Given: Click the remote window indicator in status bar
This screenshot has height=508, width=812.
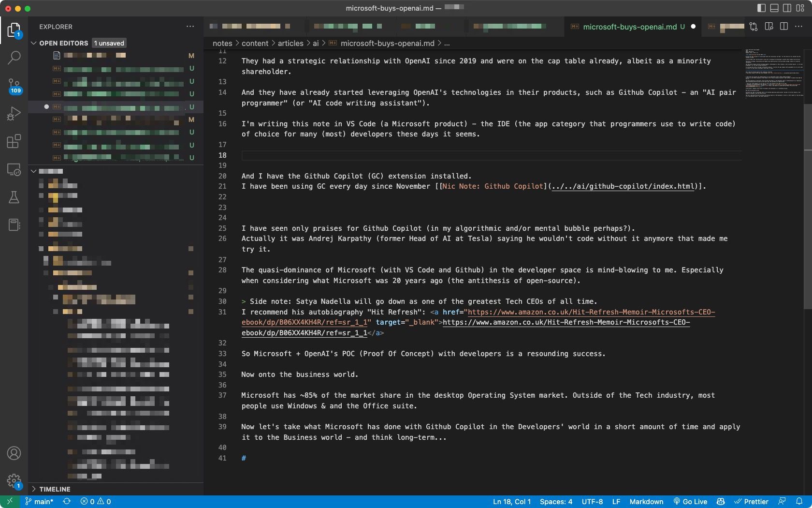Looking at the screenshot, I should (x=10, y=502).
